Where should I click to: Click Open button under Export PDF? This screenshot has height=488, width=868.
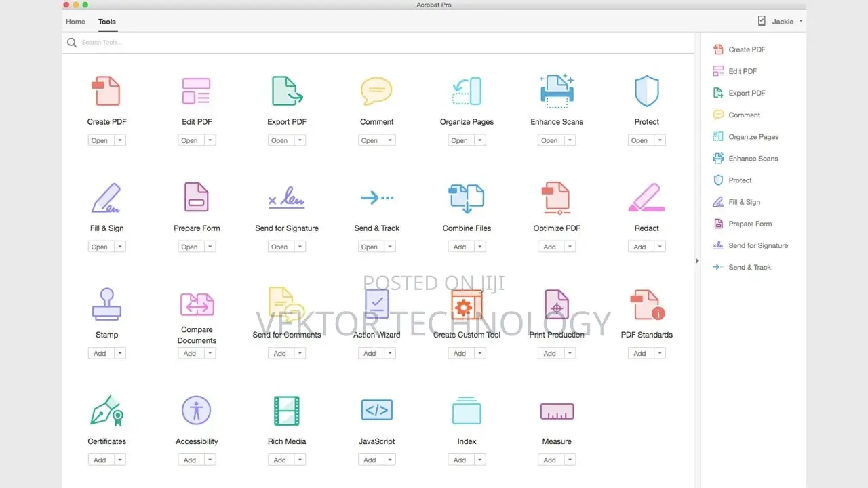click(x=279, y=140)
